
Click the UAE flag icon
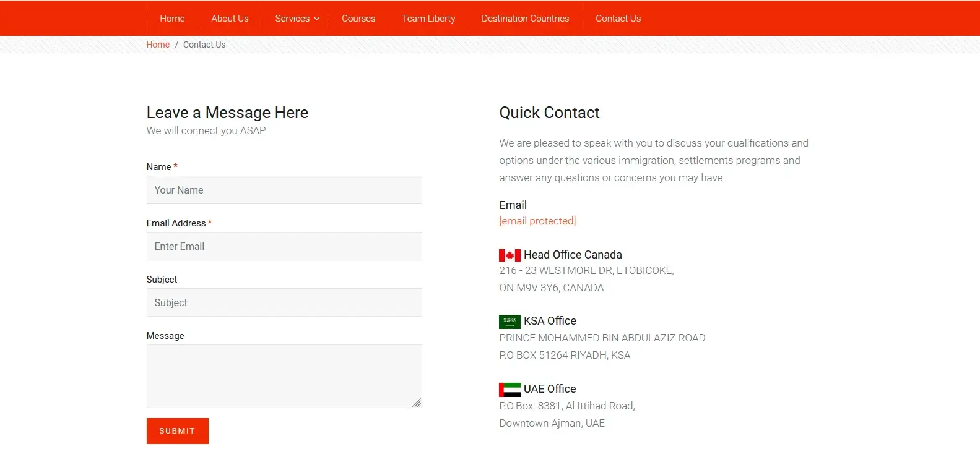tap(510, 390)
